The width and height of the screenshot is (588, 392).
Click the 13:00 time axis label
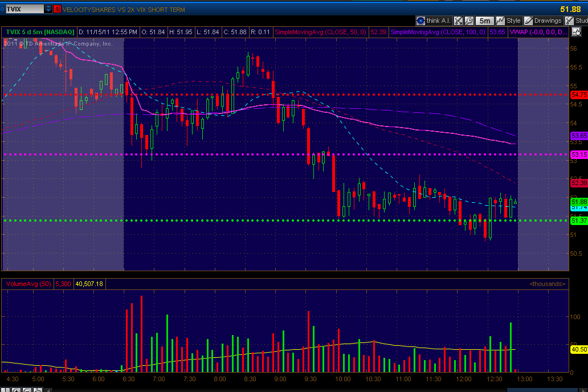[524, 379]
